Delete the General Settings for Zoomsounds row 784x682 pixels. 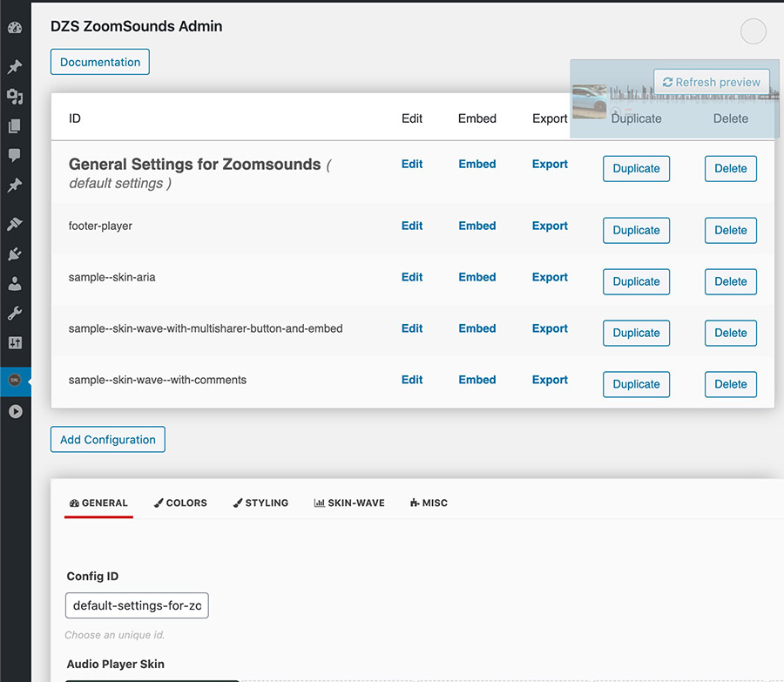(x=731, y=168)
